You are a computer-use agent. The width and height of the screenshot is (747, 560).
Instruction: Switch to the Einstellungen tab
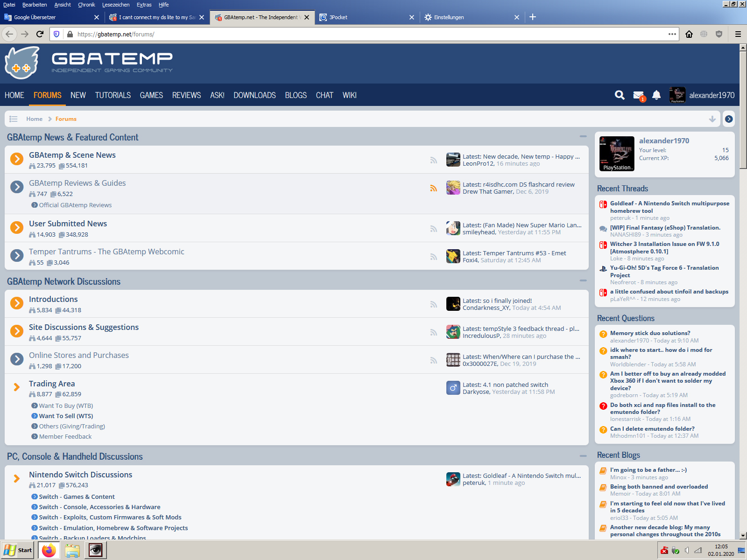(472, 17)
